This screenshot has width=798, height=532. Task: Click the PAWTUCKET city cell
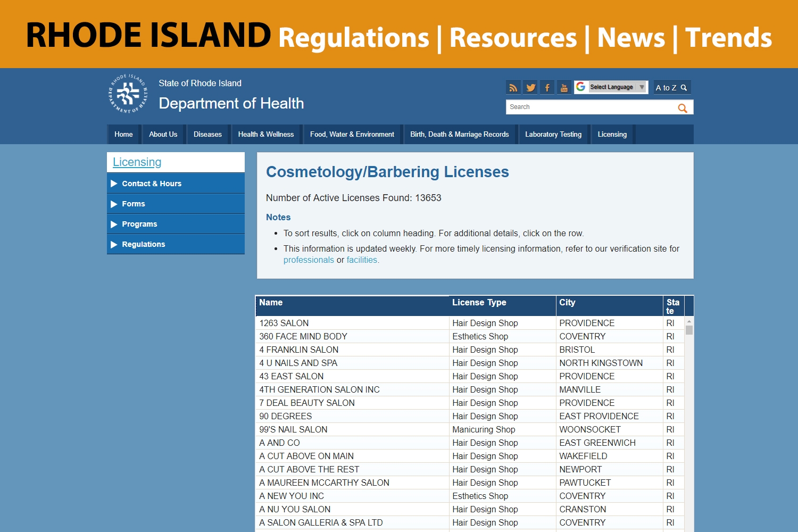coord(610,483)
